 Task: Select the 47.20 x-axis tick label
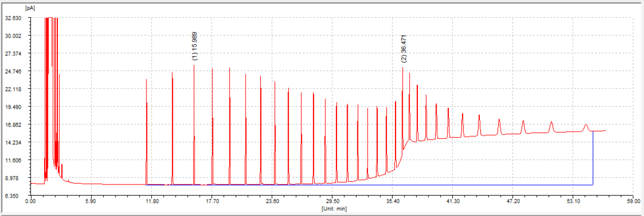512,202
